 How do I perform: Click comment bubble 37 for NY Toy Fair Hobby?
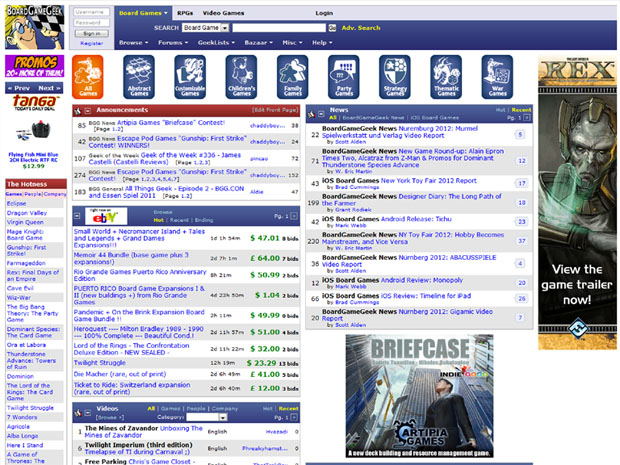coord(522,241)
